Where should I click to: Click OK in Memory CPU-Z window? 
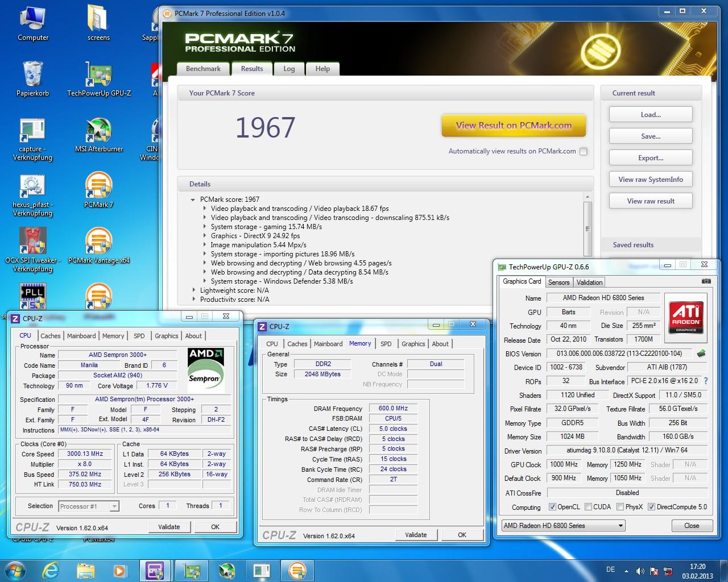tap(462, 535)
